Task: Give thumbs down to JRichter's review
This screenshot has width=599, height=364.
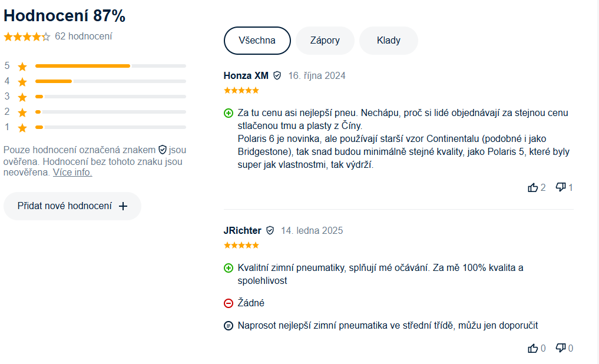Action: tap(560, 348)
